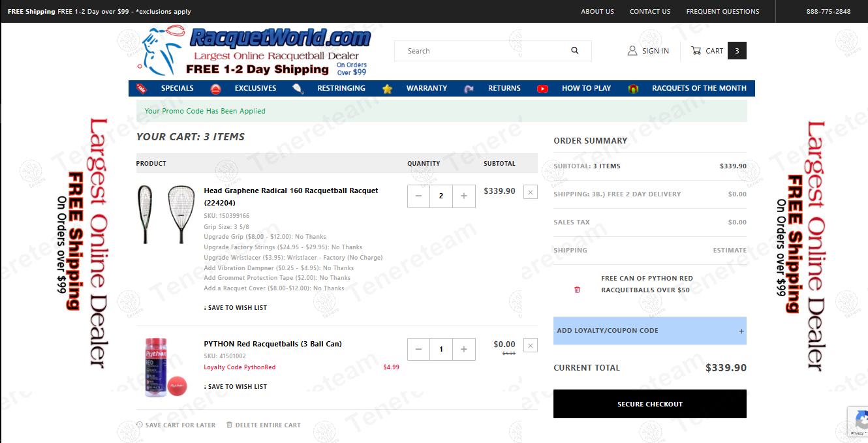
Task: Remove the free Python Red promo via trash icon
Action: [x=577, y=290]
